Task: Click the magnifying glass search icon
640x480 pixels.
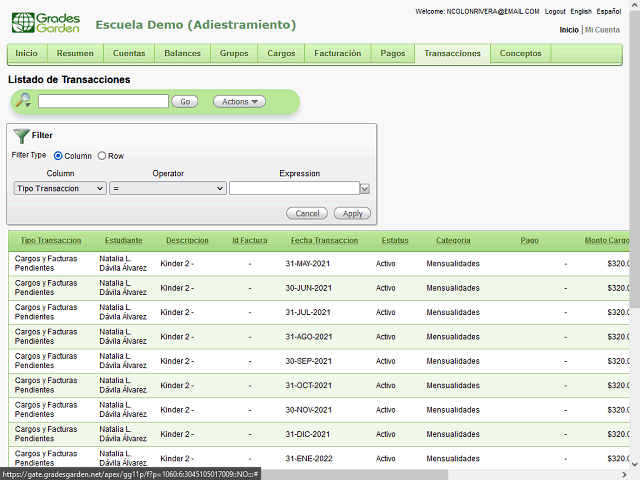Action: click(x=23, y=100)
